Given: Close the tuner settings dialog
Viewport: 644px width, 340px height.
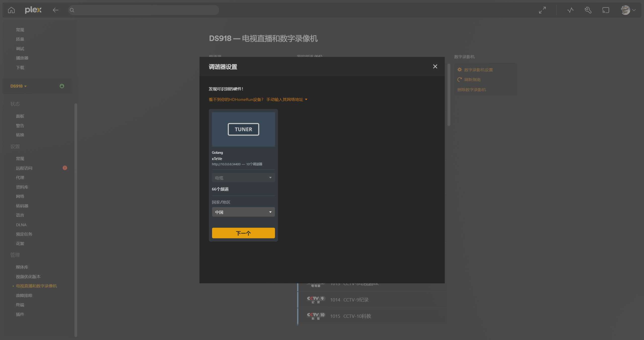Looking at the screenshot, I should [435, 66].
